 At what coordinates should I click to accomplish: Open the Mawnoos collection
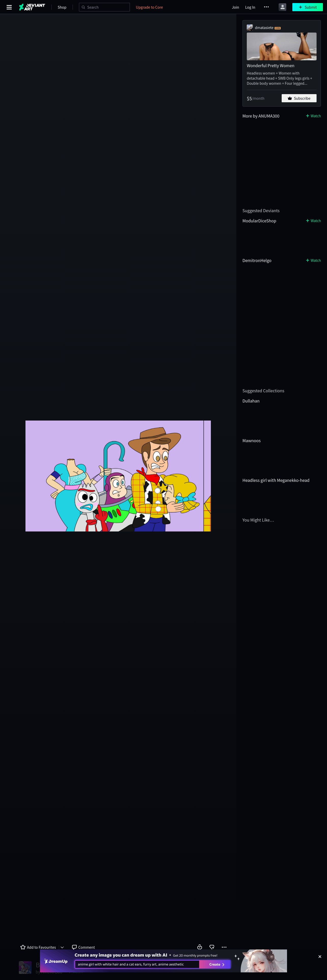click(x=252, y=441)
